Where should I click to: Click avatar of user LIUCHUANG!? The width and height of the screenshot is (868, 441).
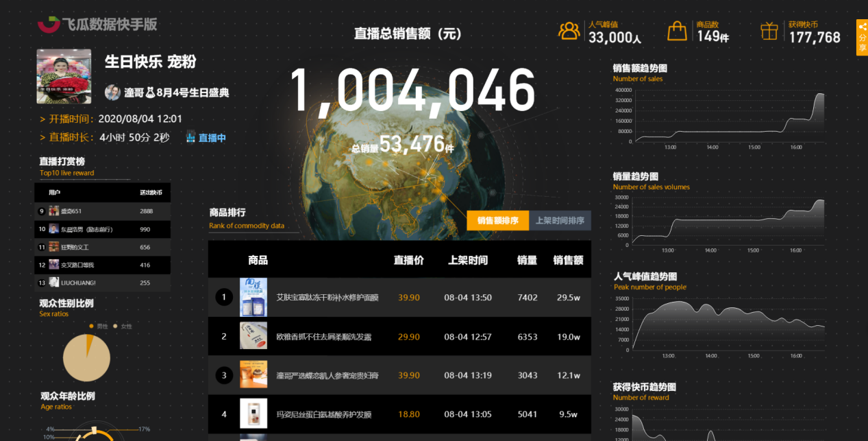(x=53, y=282)
